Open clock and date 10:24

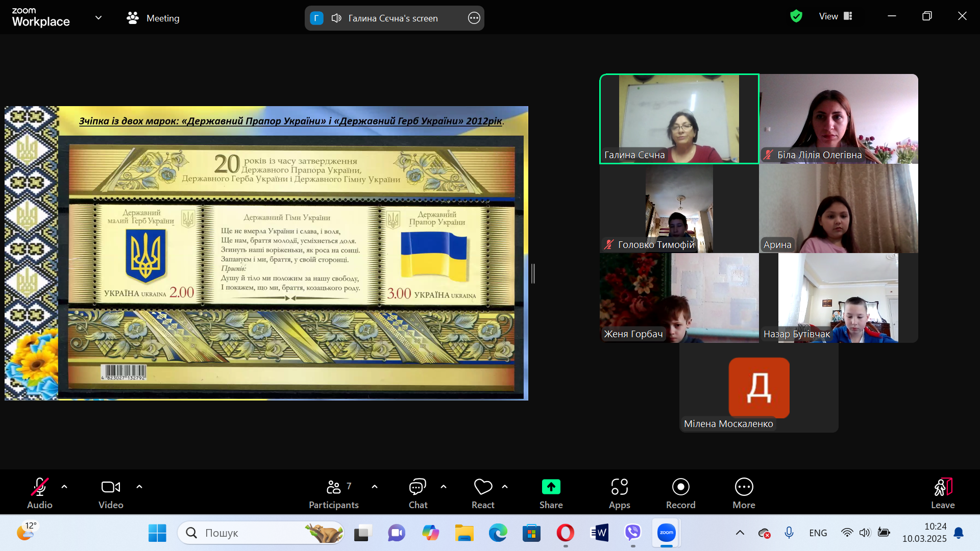click(x=924, y=533)
